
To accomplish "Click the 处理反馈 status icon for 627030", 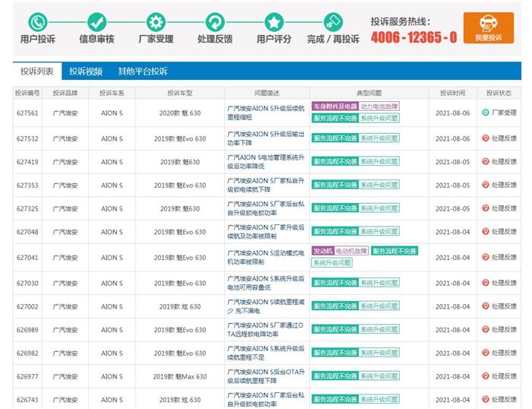I will [x=486, y=283].
